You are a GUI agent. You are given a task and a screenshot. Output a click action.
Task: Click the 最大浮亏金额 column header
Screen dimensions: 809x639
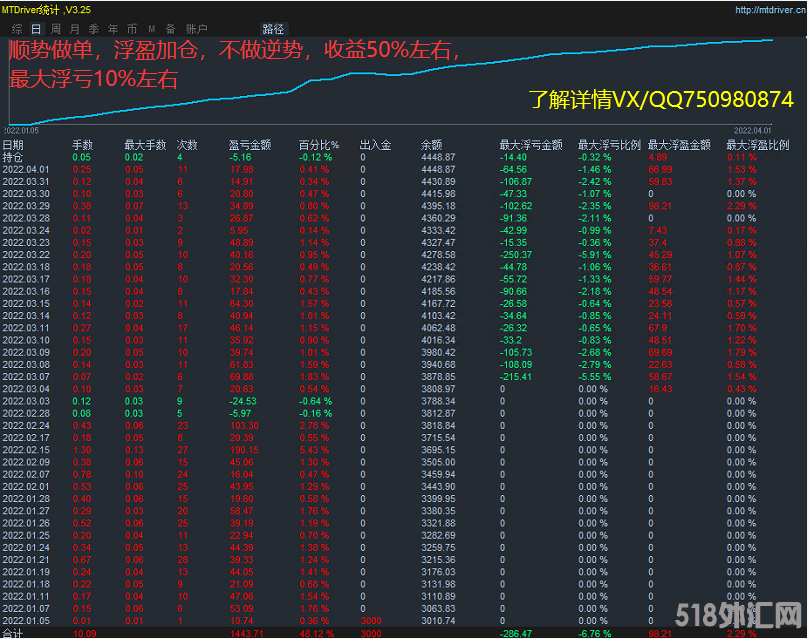point(531,145)
